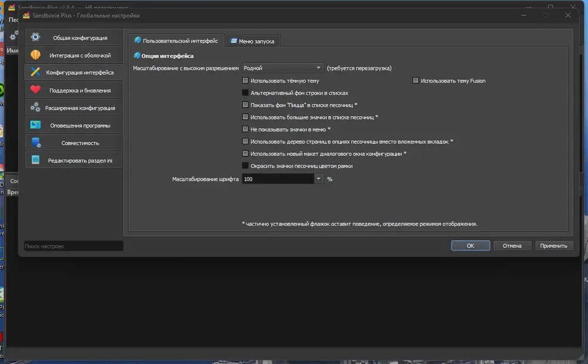Click the gears icon of Расширенная конфигурация
Screen dimensions: 588x364
(35, 107)
